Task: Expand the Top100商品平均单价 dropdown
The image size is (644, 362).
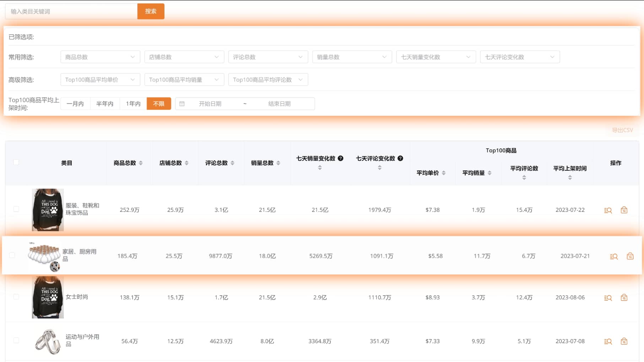Action: pos(100,79)
